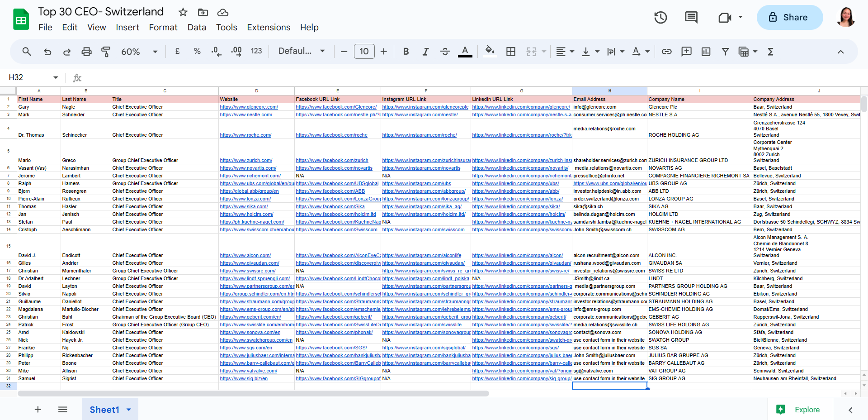Insert link icon in toolbar
Image resolution: width=868 pixels, height=420 pixels.
[x=666, y=52]
